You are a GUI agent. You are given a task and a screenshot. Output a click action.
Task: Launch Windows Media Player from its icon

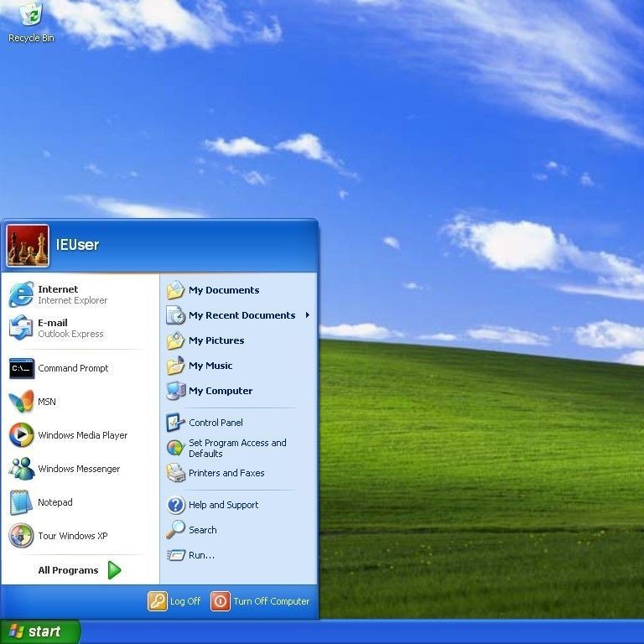click(x=21, y=435)
